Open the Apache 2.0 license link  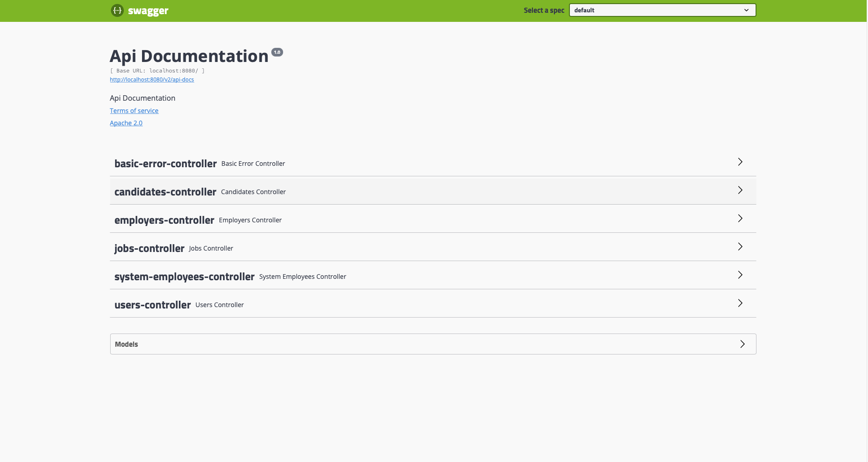click(126, 123)
